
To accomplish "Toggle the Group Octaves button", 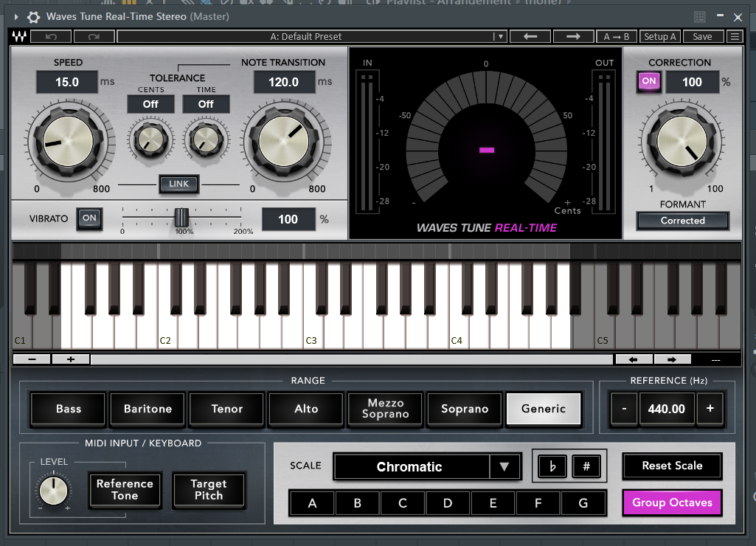I will [672, 502].
